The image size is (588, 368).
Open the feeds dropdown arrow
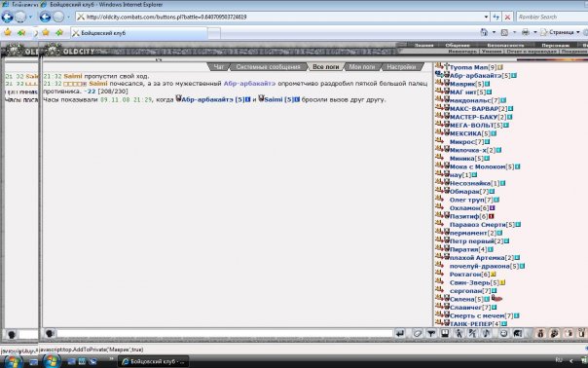[514, 33]
